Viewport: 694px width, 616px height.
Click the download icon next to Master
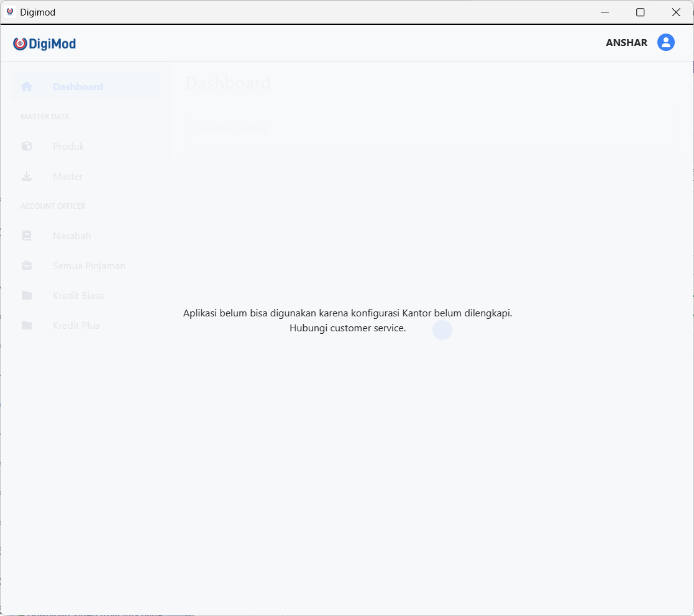(27, 177)
